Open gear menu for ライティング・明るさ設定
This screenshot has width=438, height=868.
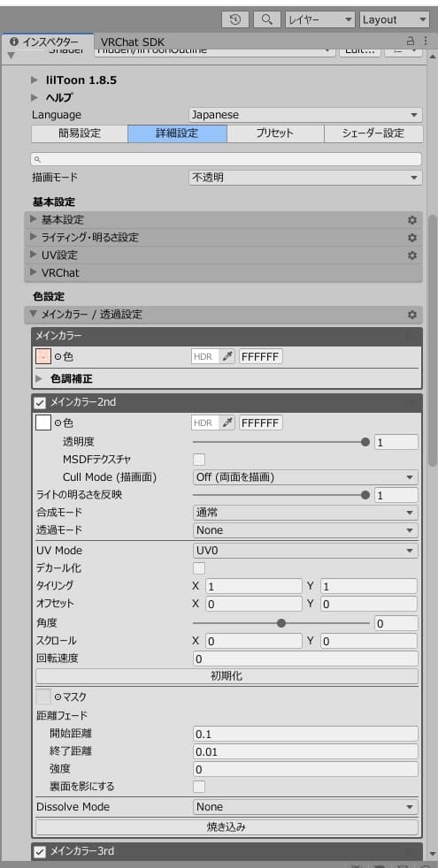click(x=412, y=238)
